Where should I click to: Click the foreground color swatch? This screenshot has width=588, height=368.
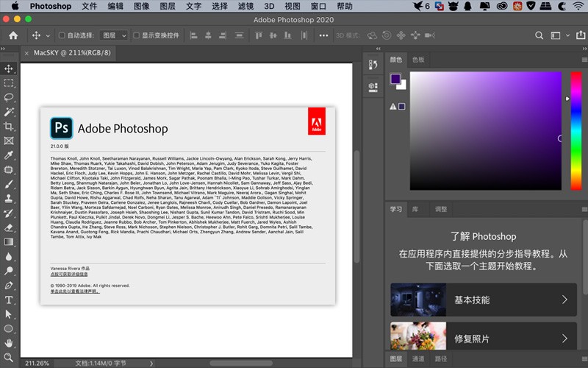pyautogui.click(x=395, y=79)
